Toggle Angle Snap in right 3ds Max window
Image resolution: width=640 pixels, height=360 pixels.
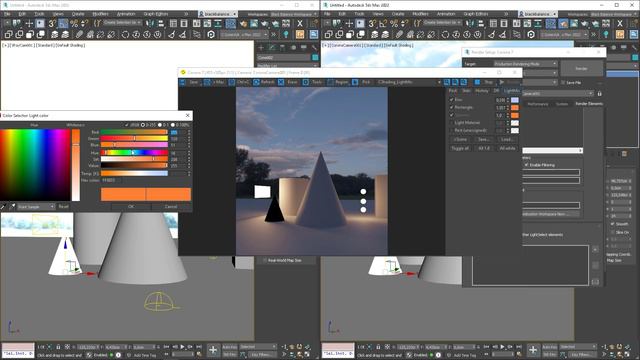click(383, 24)
